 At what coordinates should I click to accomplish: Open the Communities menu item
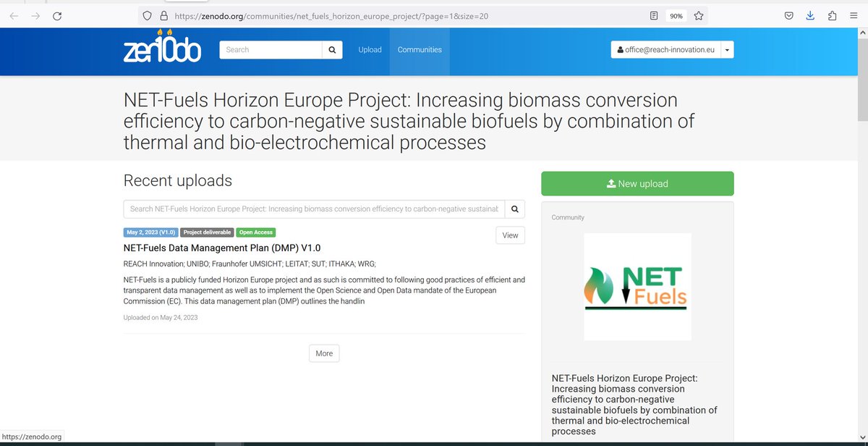[x=420, y=50]
